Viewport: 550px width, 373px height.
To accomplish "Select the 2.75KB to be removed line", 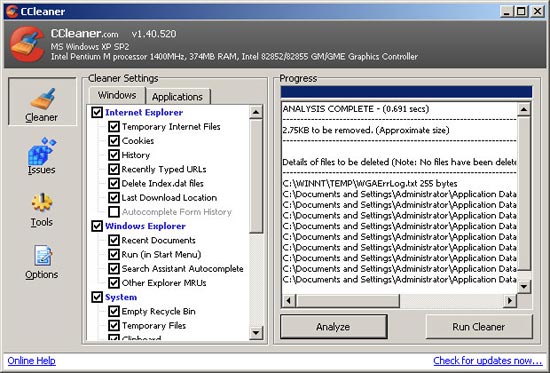I will pos(366,130).
